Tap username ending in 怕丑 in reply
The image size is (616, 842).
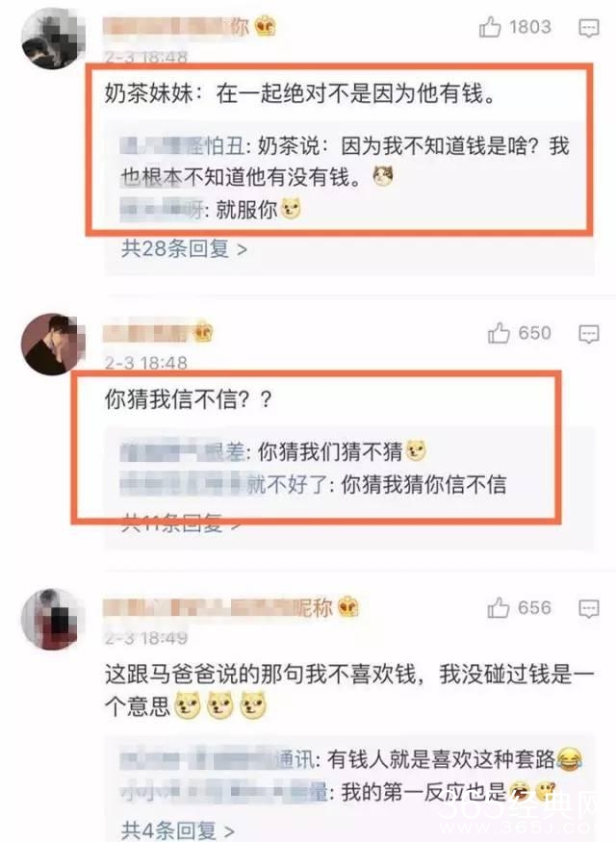(183, 146)
